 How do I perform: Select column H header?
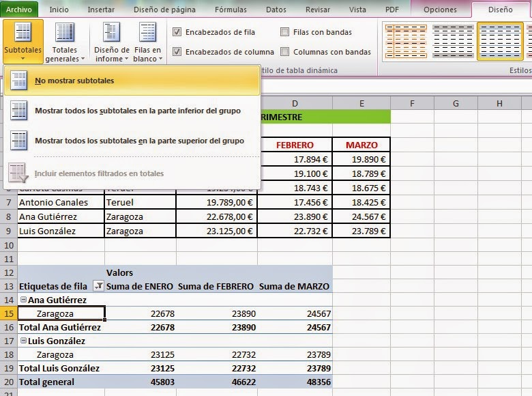click(x=499, y=103)
